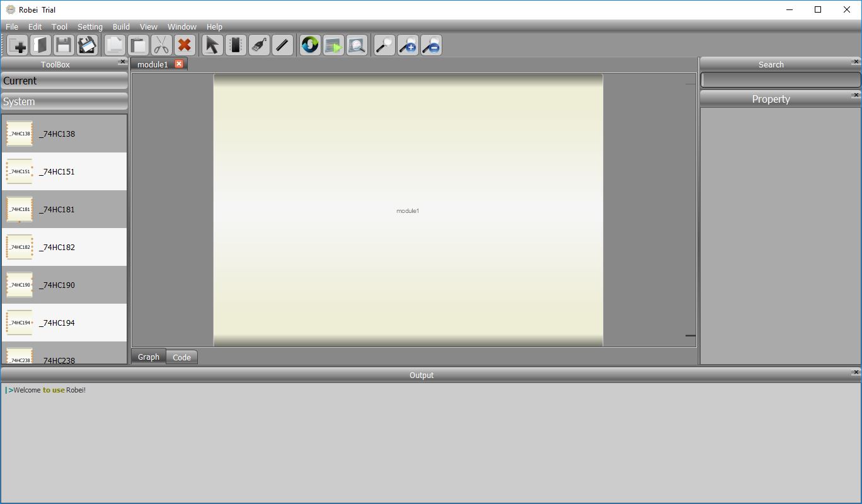Close the Search panel

pyautogui.click(x=856, y=62)
